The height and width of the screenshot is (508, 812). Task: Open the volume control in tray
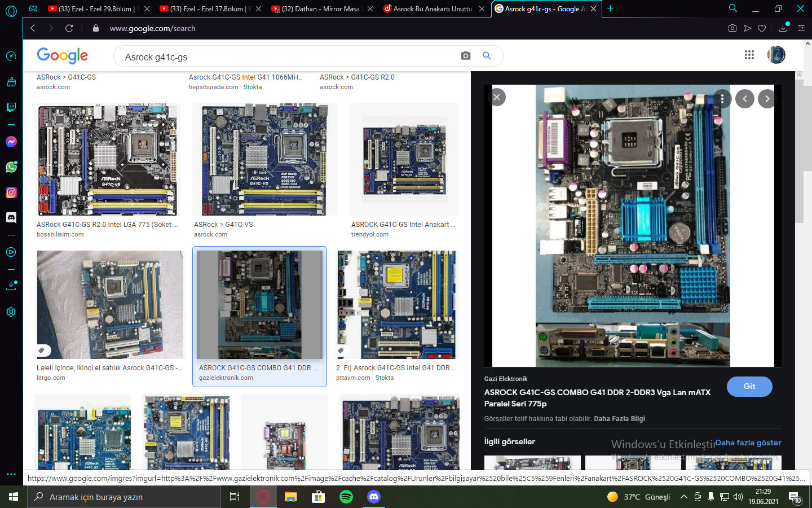click(x=738, y=497)
